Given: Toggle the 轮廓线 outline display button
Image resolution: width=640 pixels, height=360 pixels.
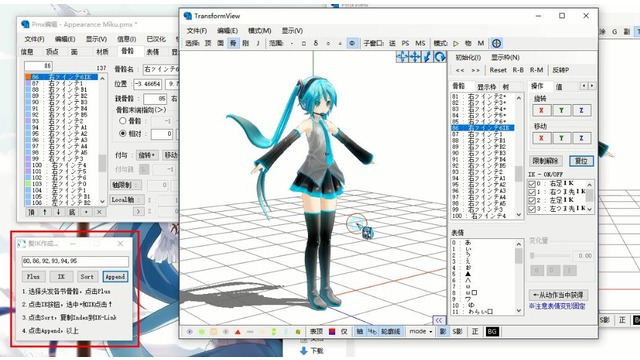Looking at the screenshot, I should coord(391,332).
